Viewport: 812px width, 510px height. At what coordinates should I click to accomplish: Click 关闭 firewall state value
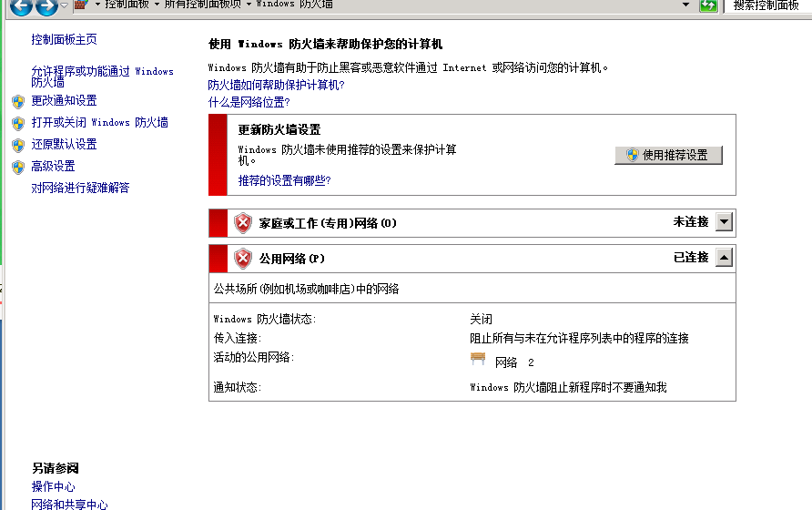481,319
